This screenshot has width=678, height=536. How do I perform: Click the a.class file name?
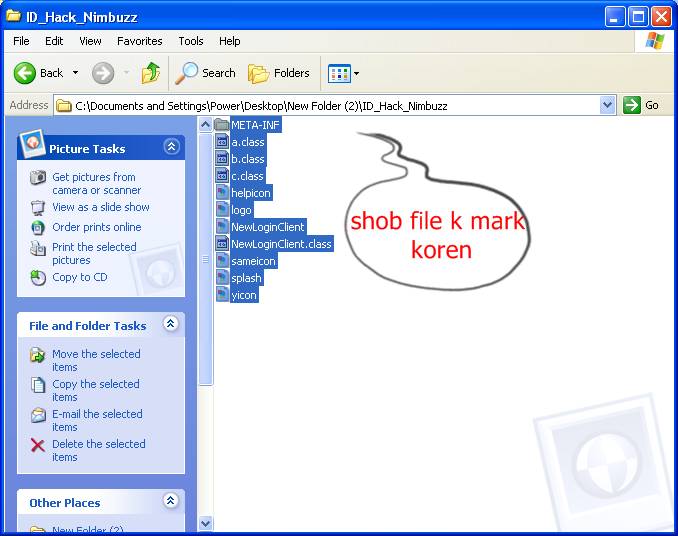pos(248,142)
